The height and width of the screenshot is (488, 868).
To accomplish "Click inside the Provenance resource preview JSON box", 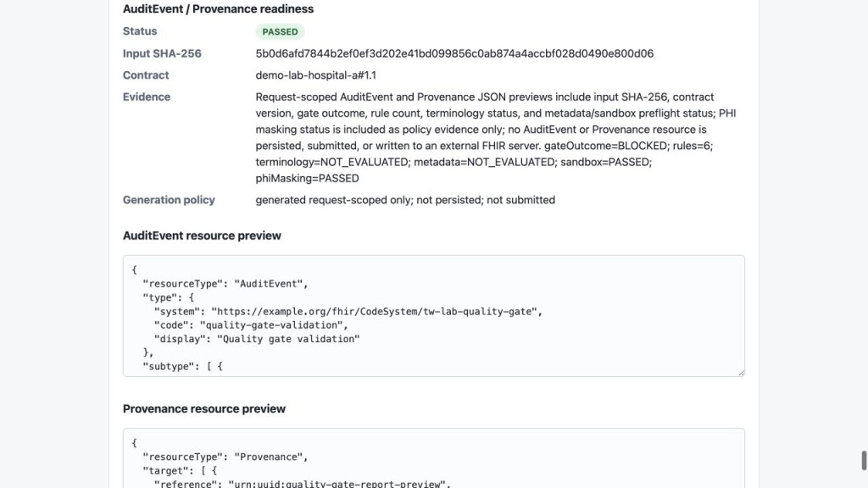I will coord(433,458).
